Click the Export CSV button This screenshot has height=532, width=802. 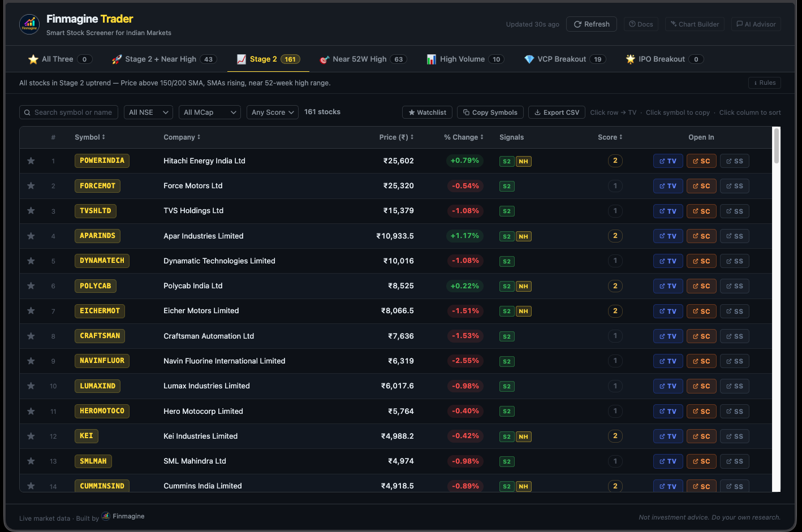pos(557,112)
